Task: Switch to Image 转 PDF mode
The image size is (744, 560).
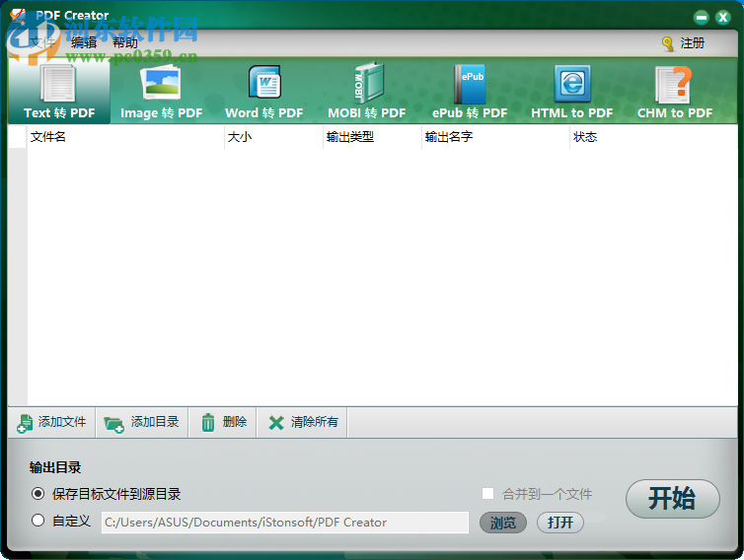Action: 161,91
